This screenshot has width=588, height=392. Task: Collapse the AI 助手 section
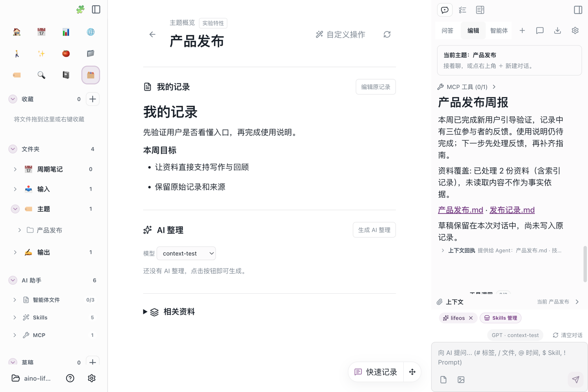pos(13,281)
